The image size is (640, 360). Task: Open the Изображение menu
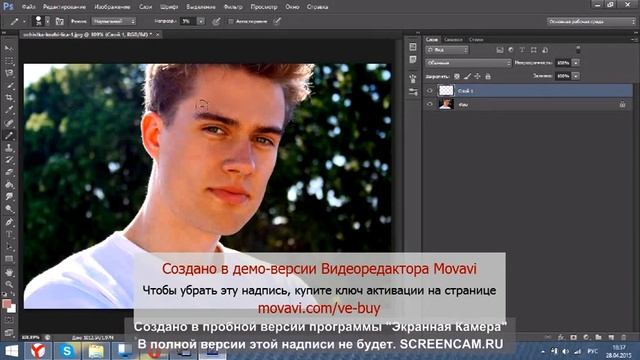tap(112, 7)
